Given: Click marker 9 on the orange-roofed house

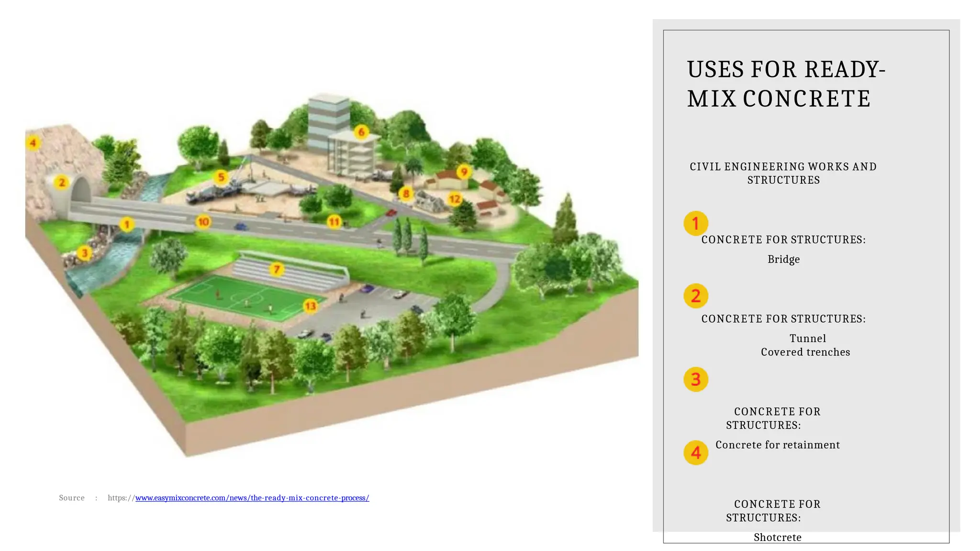Looking at the screenshot, I should pyautogui.click(x=464, y=172).
